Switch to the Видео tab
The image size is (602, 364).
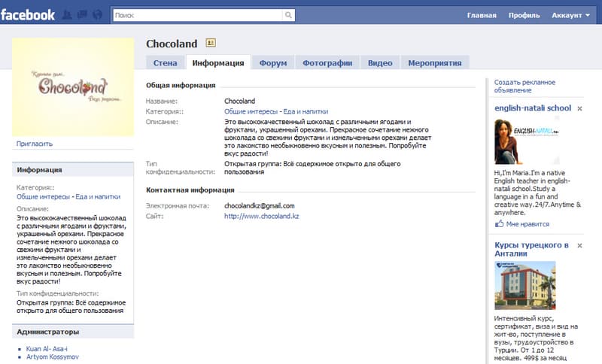(380, 63)
